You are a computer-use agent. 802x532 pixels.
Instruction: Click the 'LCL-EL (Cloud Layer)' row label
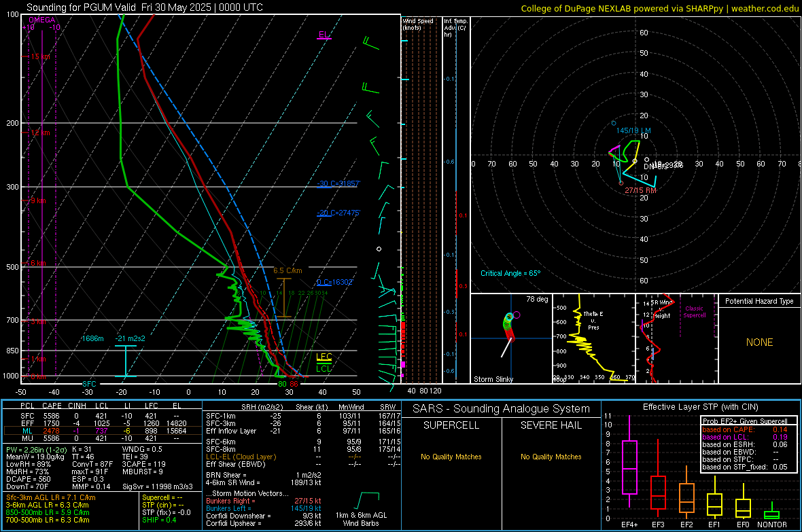[241, 457]
